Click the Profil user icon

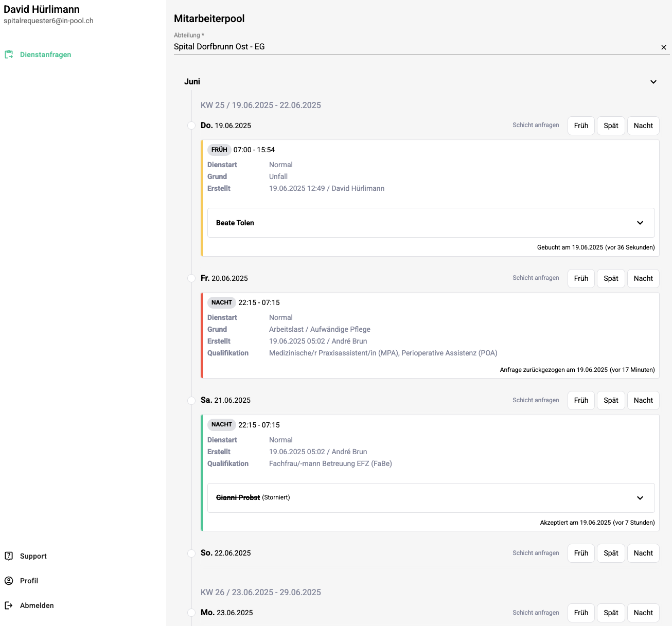(x=9, y=581)
